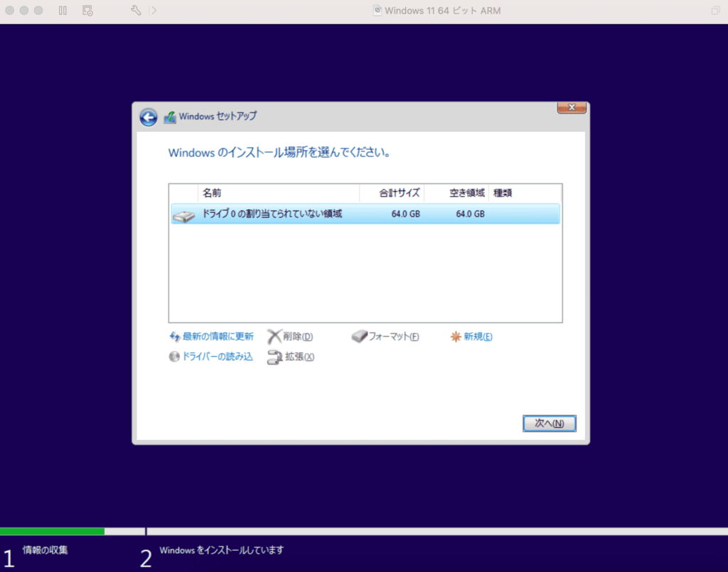Image resolution: width=728 pixels, height=572 pixels.
Task: Click the フォーマット(F) option
Action: coord(394,336)
